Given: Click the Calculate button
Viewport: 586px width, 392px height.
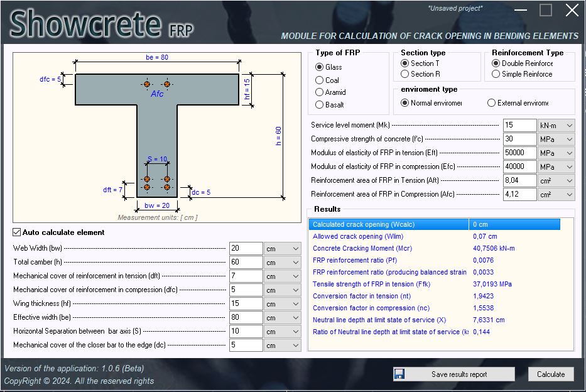Looking at the screenshot, I should pos(551,374).
